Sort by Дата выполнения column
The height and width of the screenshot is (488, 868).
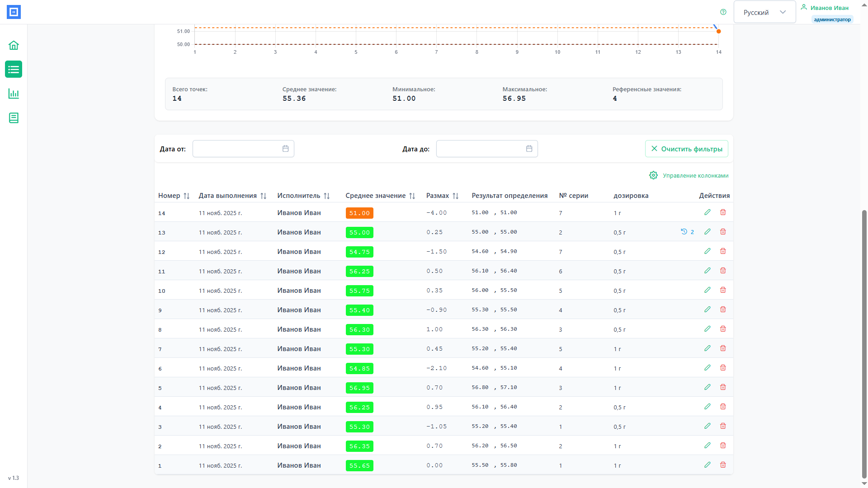coord(263,196)
